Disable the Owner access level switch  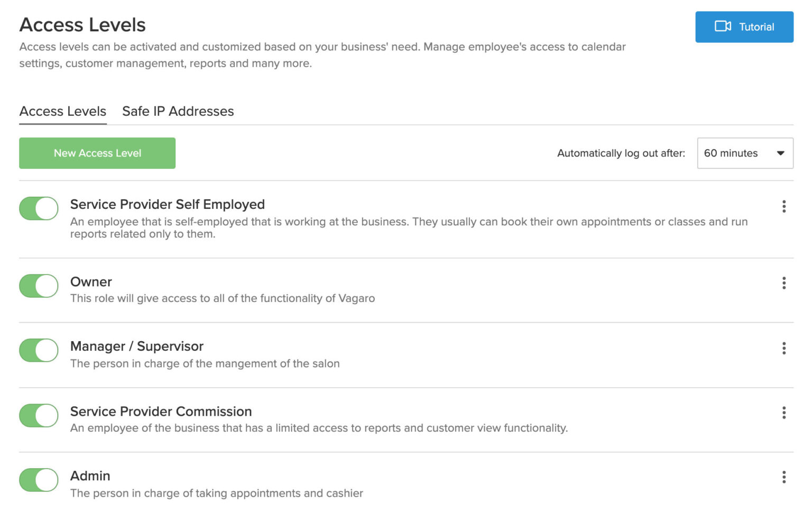point(39,286)
